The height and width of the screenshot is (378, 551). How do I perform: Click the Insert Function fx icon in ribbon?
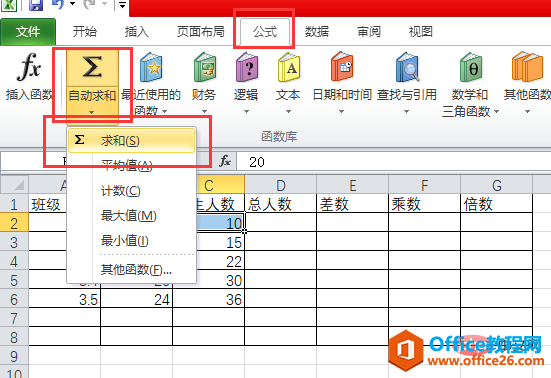(x=29, y=67)
